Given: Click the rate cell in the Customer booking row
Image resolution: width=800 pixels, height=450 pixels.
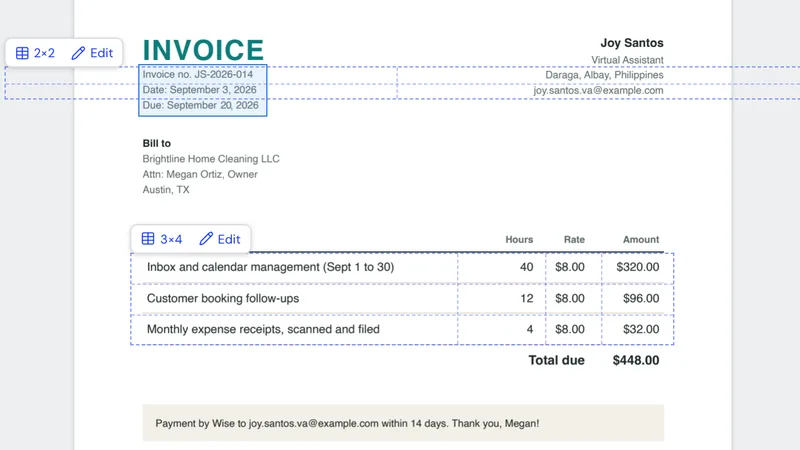Looking at the screenshot, I should click(x=573, y=298).
